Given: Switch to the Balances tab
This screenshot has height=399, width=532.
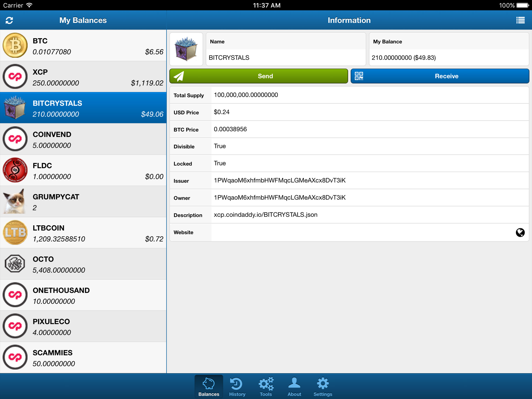Looking at the screenshot, I should pyautogui.click(x=209, y=387).
